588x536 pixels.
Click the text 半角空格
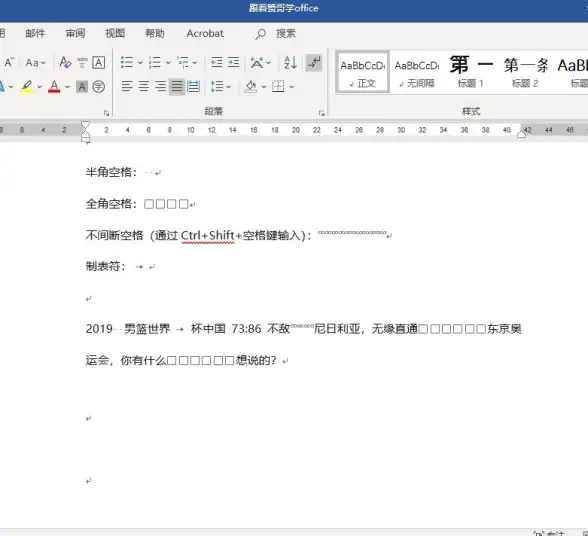tap(109, 172)
